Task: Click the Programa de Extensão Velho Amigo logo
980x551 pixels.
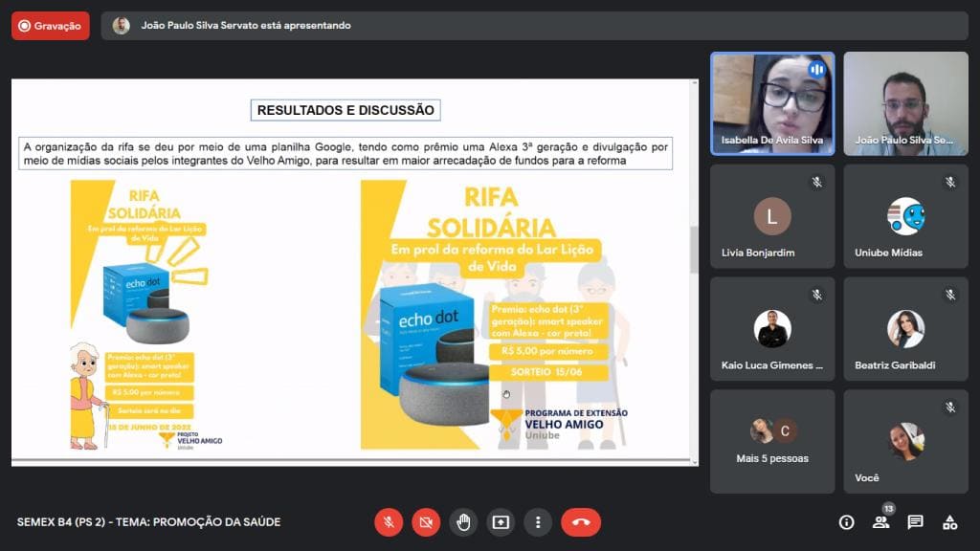Action: [560, 424]
